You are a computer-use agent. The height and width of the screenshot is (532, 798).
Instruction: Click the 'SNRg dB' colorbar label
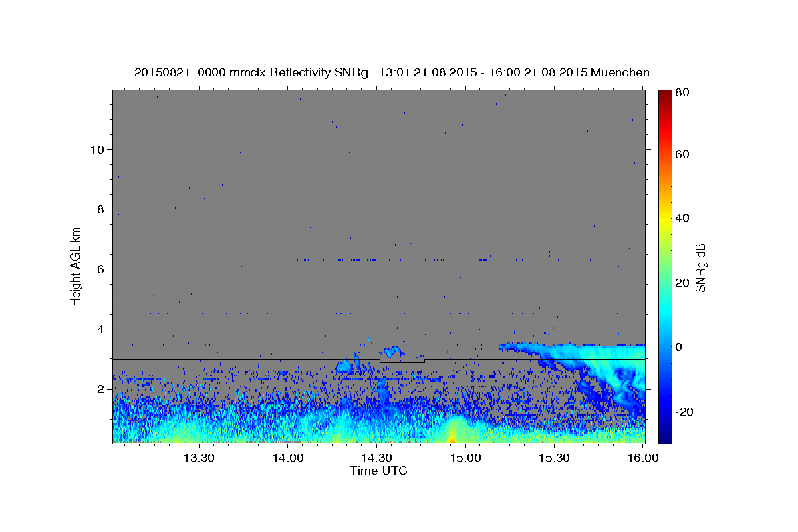tap(700, 267)
